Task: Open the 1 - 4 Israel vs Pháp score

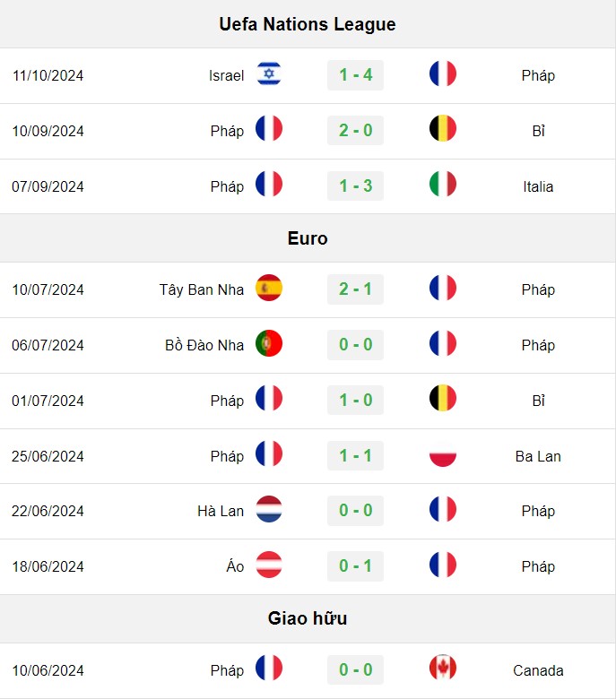Action: (x=355, y=75)
